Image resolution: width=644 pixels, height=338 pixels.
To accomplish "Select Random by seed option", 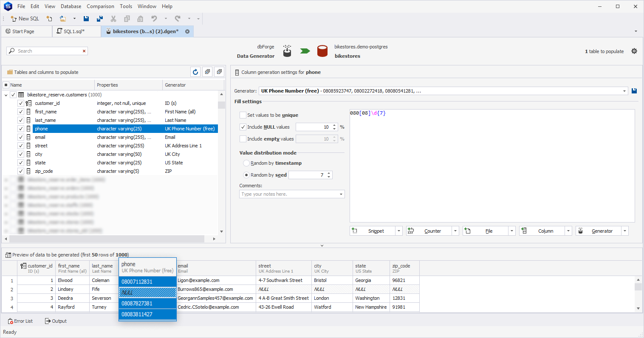I will 246,175.
